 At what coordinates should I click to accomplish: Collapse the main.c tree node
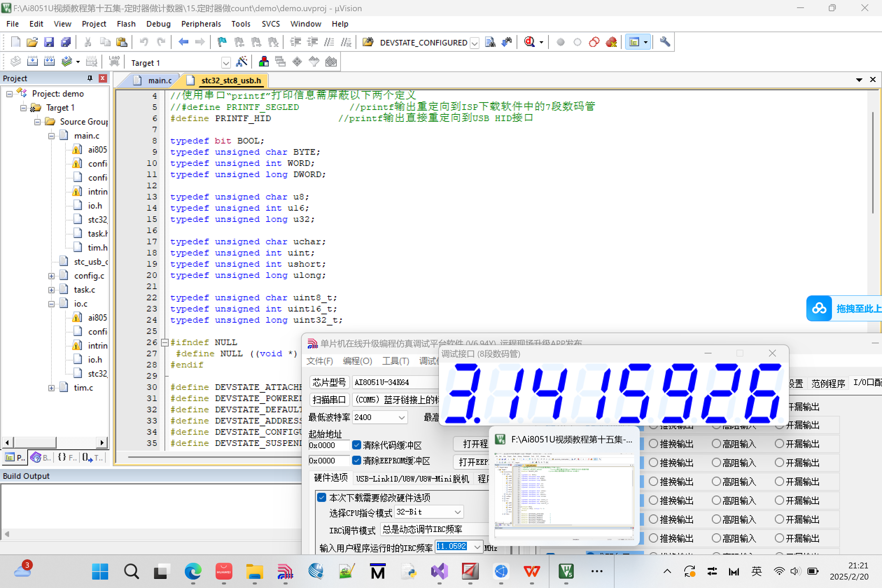pos(51,136)
